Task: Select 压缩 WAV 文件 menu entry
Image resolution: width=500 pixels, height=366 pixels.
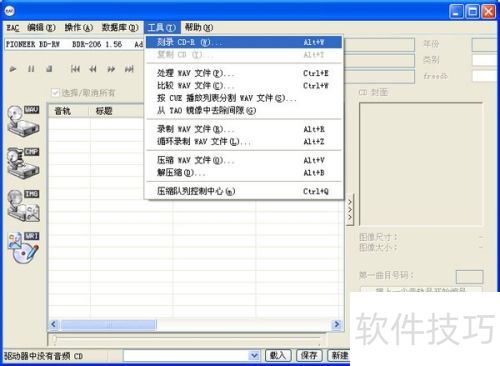Action: click(x=244, y=160)
